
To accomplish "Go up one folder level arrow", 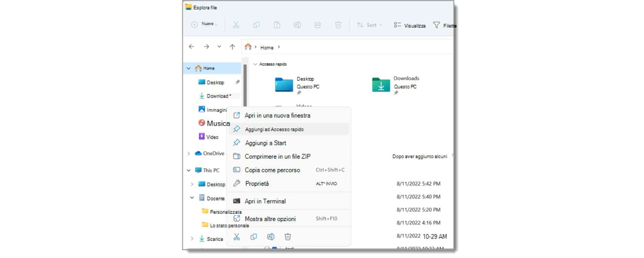I will tap(232, 47).
